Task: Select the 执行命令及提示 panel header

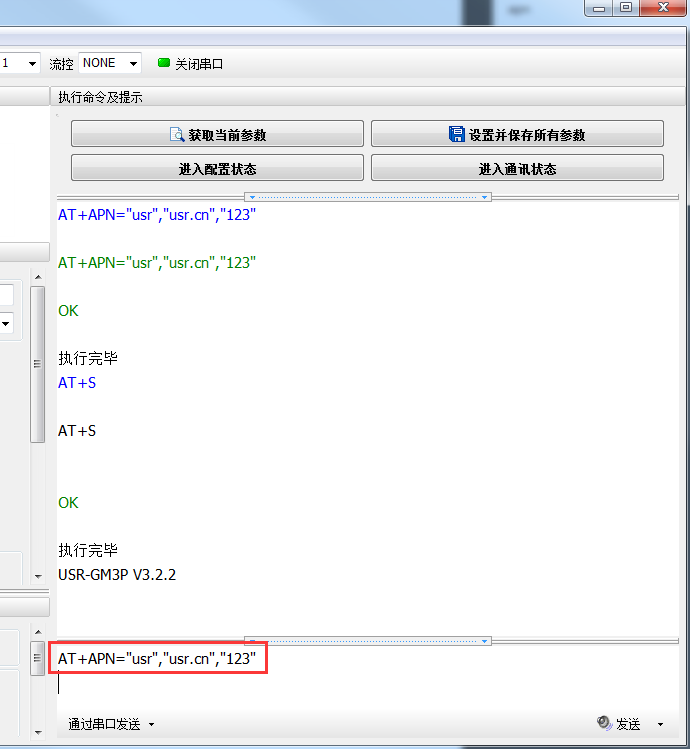Action: [x=100, y=97]
